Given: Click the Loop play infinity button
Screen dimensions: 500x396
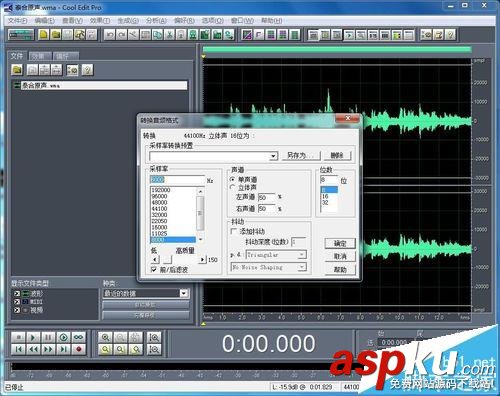Looking at the screenshot, I should coord(79,337).
